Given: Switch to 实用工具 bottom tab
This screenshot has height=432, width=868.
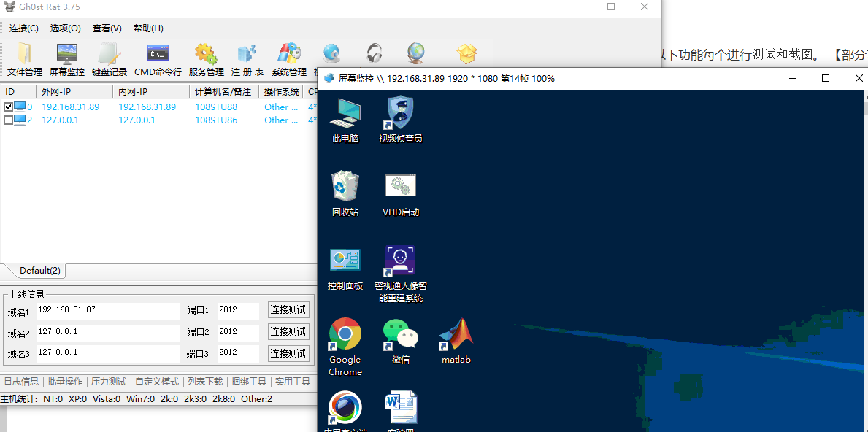Looking at the screenshot, I should (293, 381).
